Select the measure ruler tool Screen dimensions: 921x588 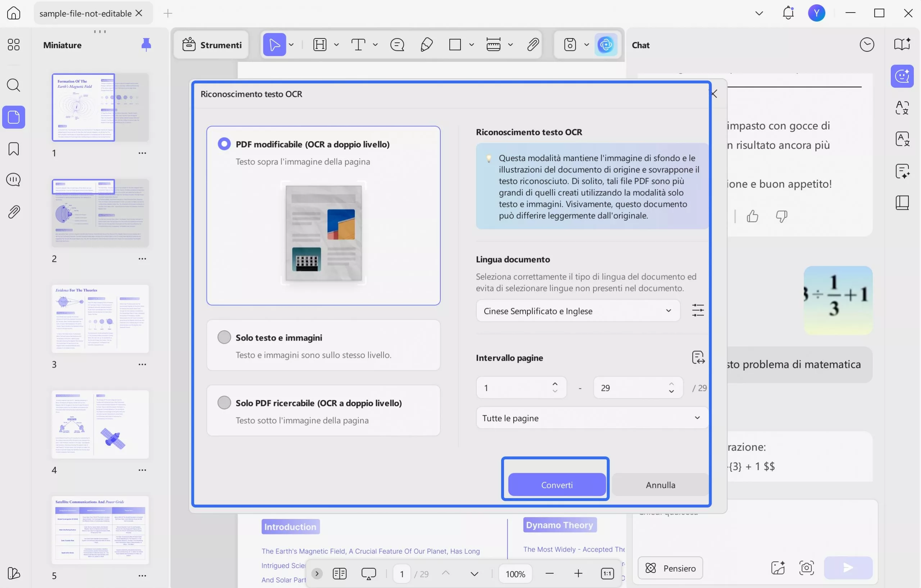[x=493, y=45]
